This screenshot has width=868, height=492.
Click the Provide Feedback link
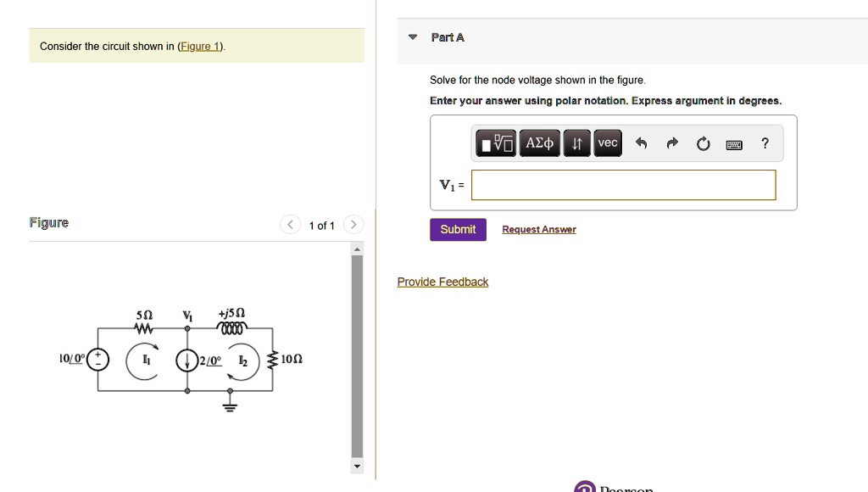(x=442, y=282)
